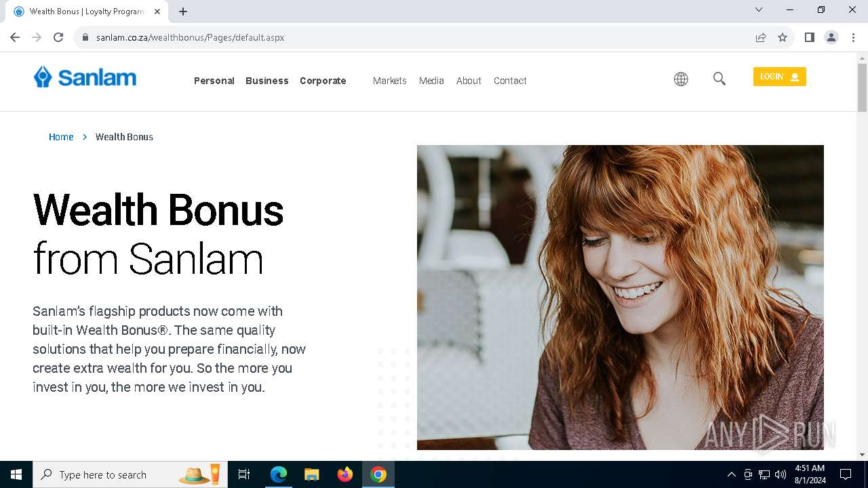Close the Wealth Bonus tab
This screenshot has height=488, width=868.
[x=157, y=12]
